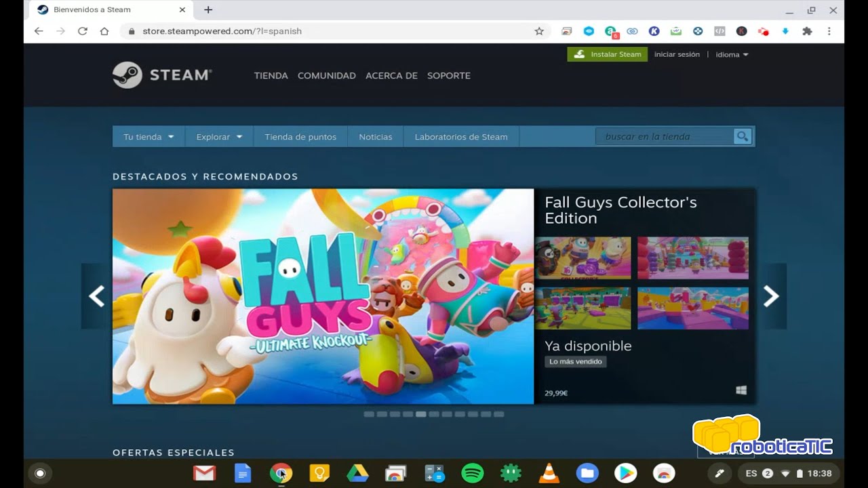Click the 'Ya disponible' text

pos(588,346)
